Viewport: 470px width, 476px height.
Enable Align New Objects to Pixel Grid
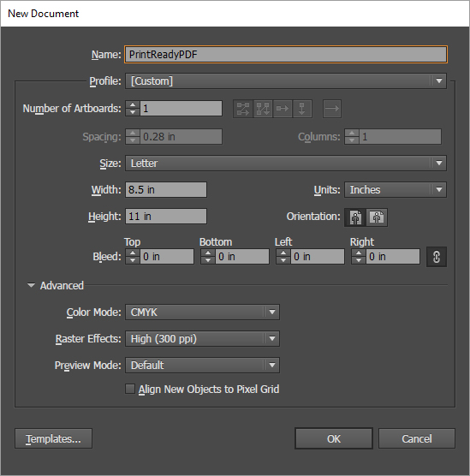(130, 389)
